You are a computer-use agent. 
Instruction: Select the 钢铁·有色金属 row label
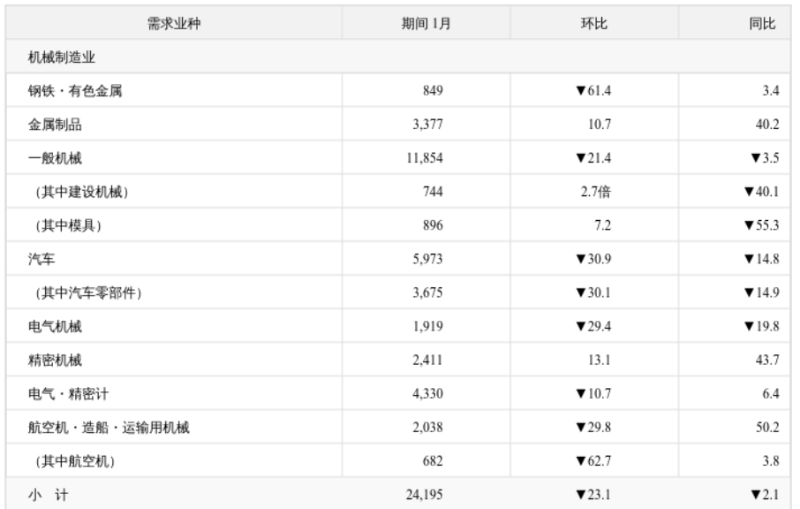point(75,91)
